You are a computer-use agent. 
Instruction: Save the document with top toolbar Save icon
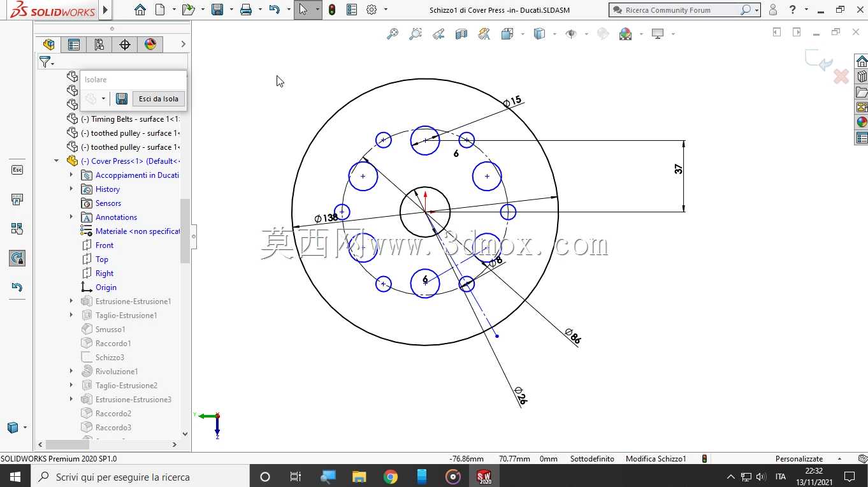tap(217, 10)
